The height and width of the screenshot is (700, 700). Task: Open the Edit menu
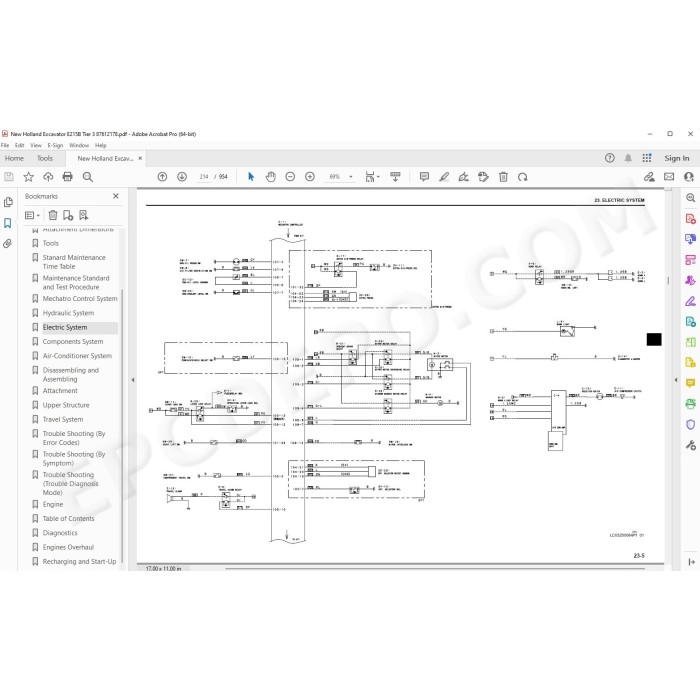[x=20, y=146]
